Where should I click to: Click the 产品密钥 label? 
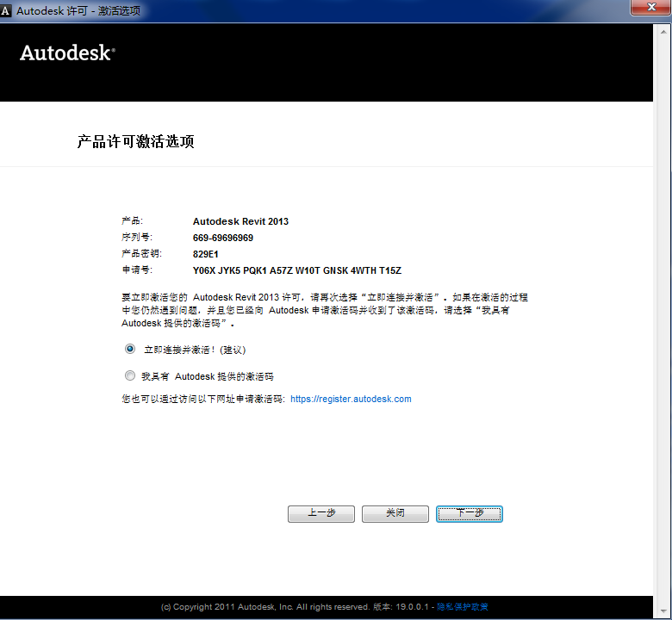coord(141,253)
